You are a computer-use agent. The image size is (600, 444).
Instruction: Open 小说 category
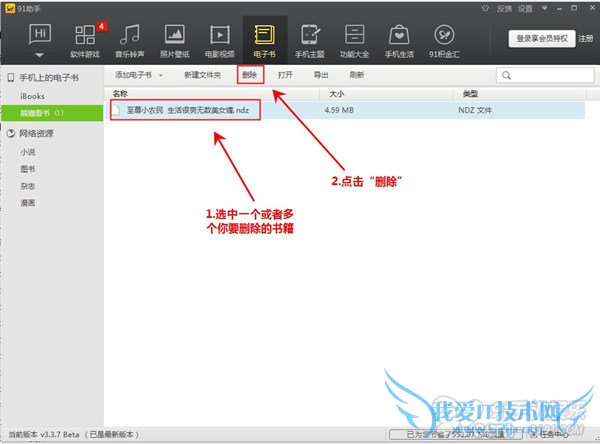coord(28,152)
